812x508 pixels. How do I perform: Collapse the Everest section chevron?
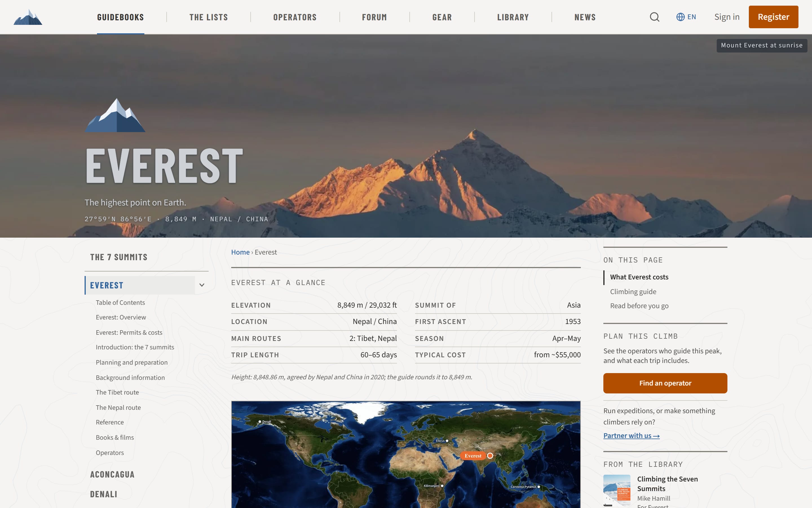202,285
